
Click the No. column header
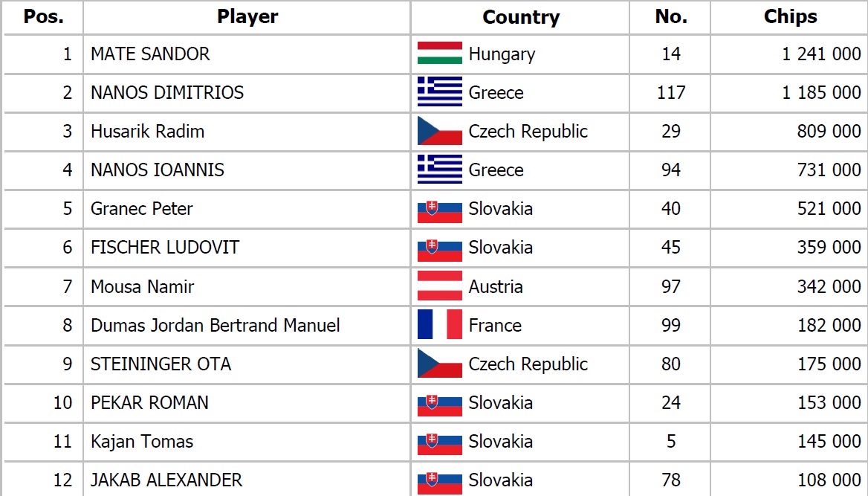tap(671, 16)
